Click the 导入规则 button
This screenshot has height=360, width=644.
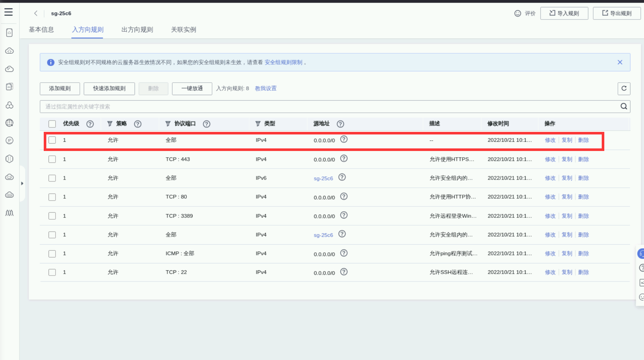pos(564,14)
